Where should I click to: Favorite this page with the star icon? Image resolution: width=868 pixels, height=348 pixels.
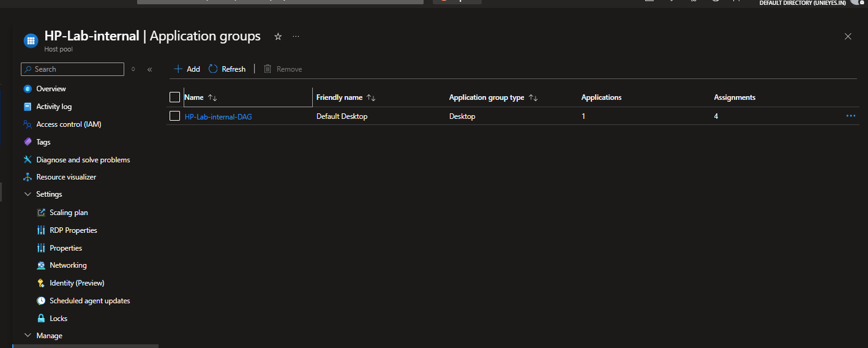278,37
